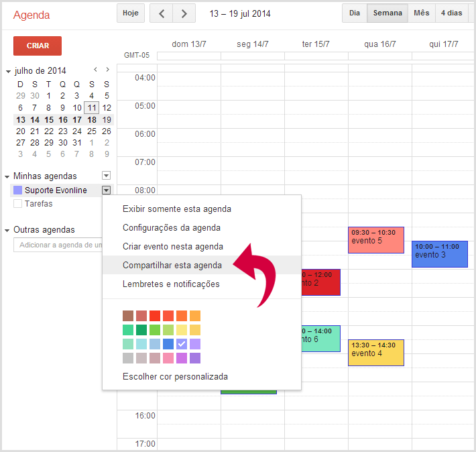Collapse the Minhas agendas section

(7, 177)
